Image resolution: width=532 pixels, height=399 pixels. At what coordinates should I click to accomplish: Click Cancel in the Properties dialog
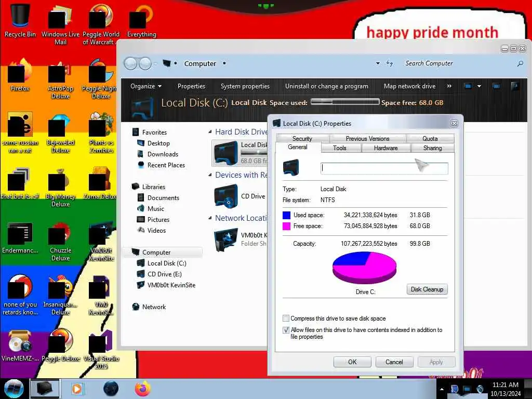[x=394, y=362]
